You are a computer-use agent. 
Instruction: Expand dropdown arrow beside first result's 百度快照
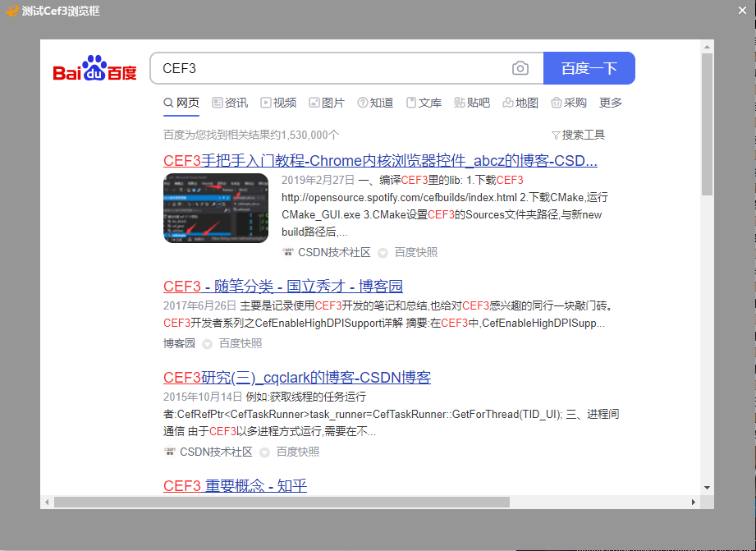pyautogui.click(x=383, y=253)
